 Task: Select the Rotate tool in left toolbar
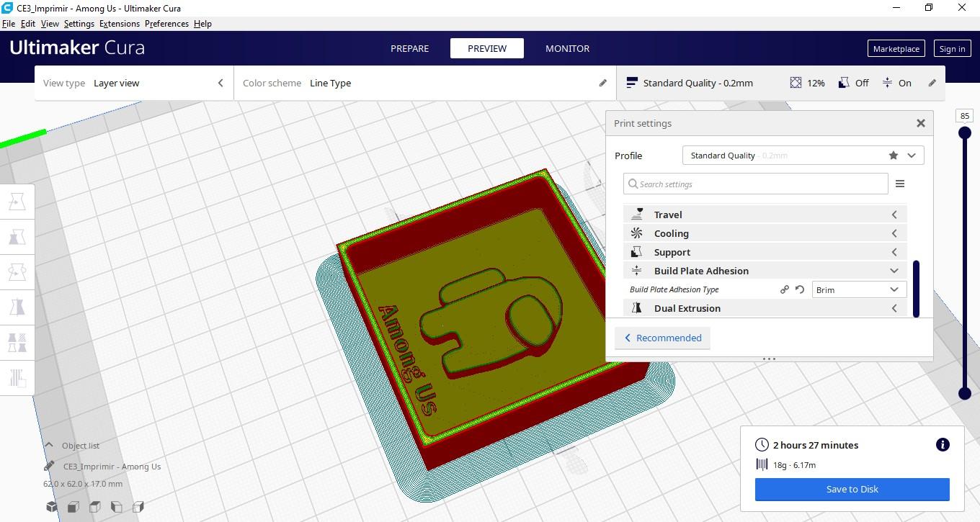click(17, 272)
